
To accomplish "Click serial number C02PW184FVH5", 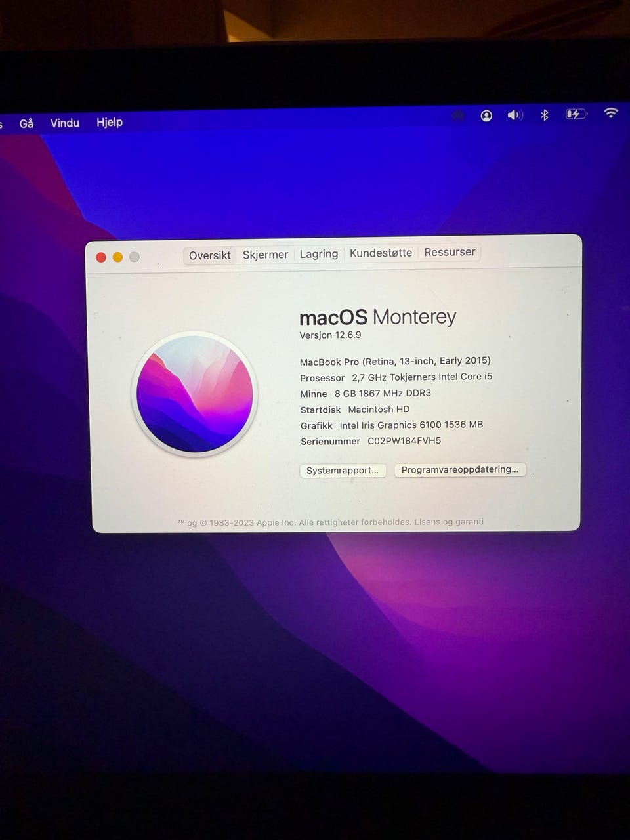I will (x=404, y=441).
